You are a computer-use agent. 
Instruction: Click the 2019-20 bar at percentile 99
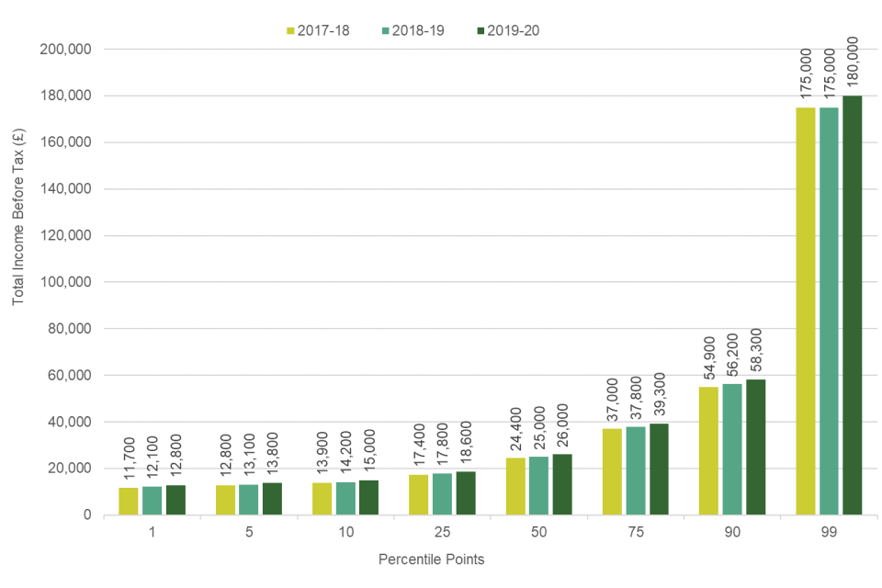[x=853, y=304]
